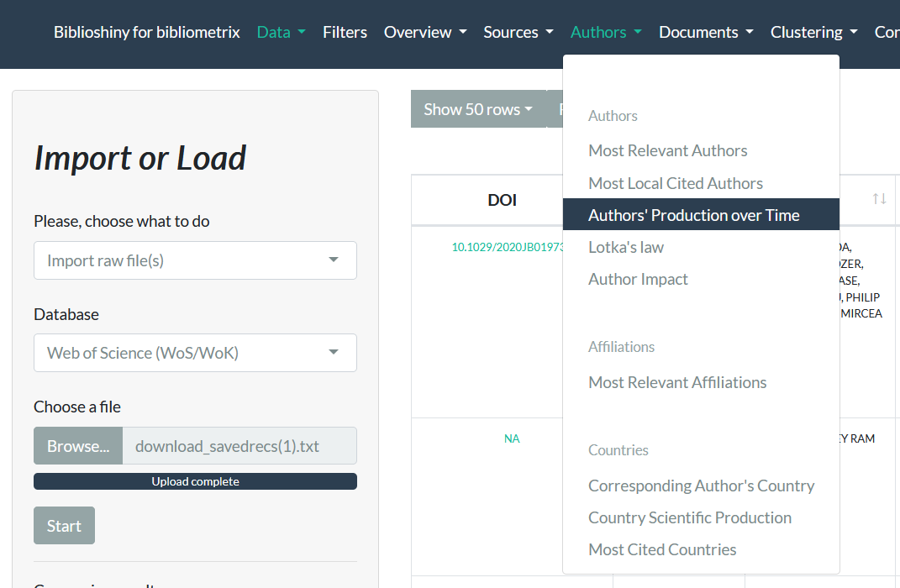
Task: Click the sort arrows icon in table header
Action: 879,199
